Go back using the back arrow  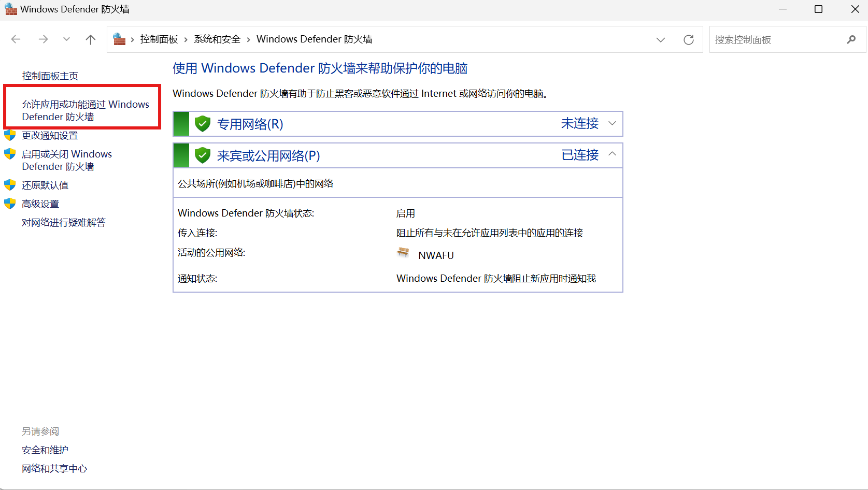click(16, 39)
